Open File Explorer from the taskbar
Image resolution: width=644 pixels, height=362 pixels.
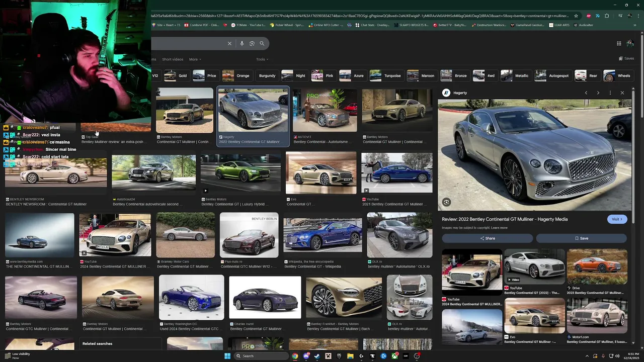point(350,356)
